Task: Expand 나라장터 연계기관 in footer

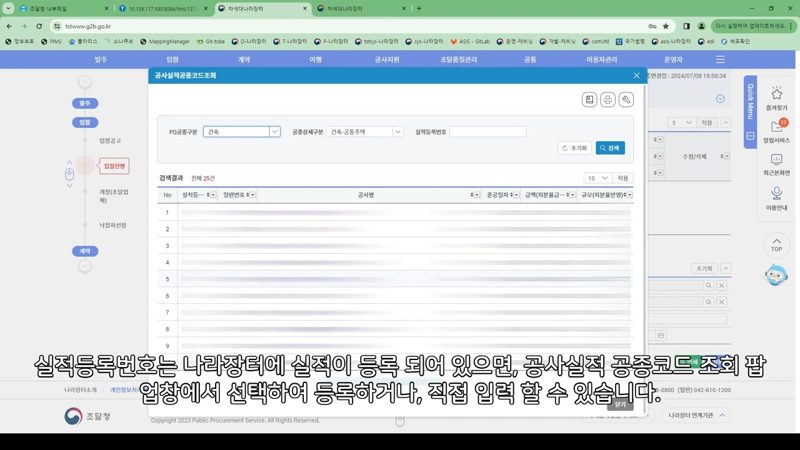Action: tap(697, 415)
